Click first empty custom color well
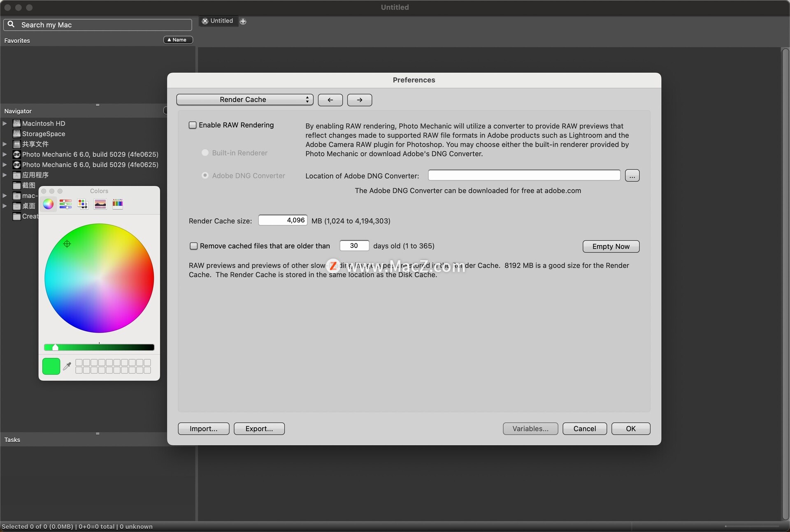The height and width of the screenshot is (532, 790). (79, 362)
